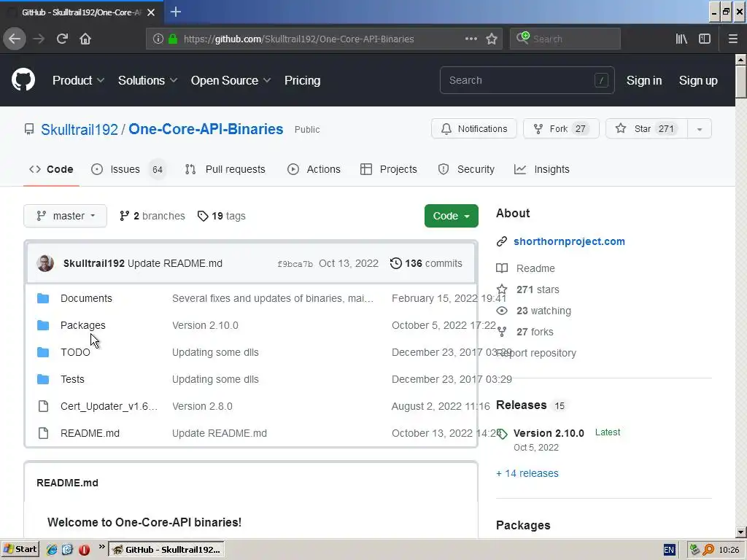Star the repository with Star button

(646, 128)
